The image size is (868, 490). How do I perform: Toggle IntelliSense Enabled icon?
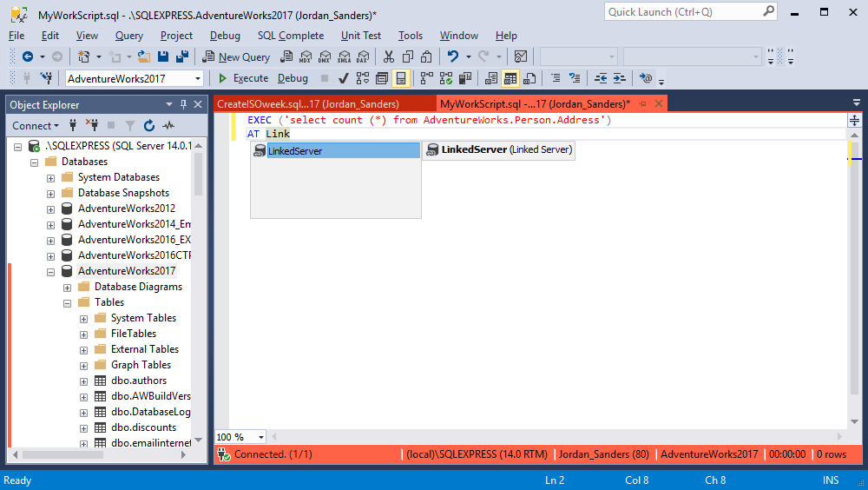[x=401, y=78]
